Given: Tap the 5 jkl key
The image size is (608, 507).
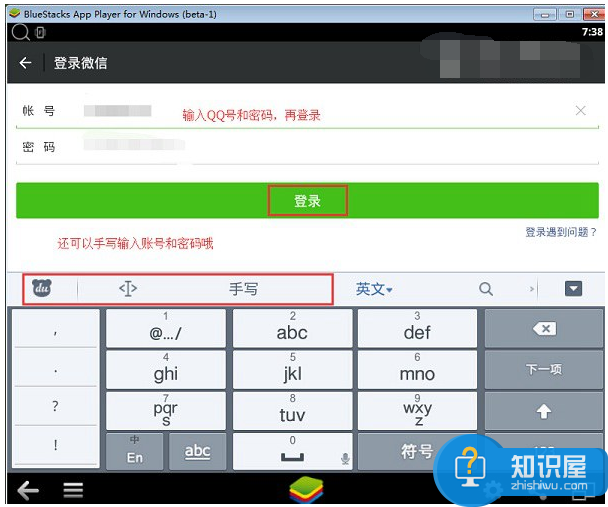Looking at the screenshot, I should [x=292, y=369].
